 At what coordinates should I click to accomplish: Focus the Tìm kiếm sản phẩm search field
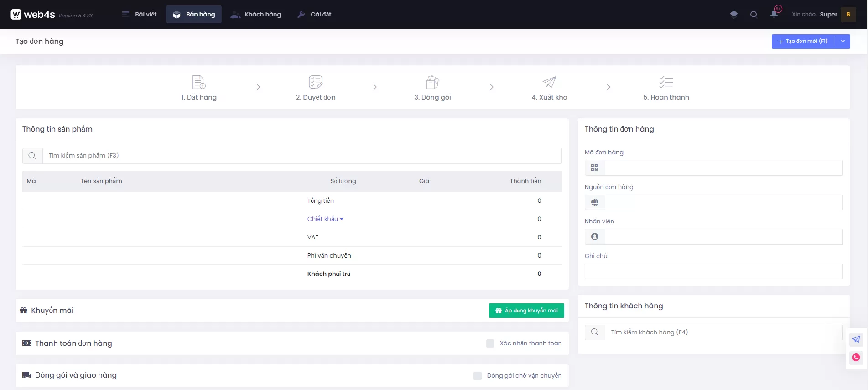point(301,156)
